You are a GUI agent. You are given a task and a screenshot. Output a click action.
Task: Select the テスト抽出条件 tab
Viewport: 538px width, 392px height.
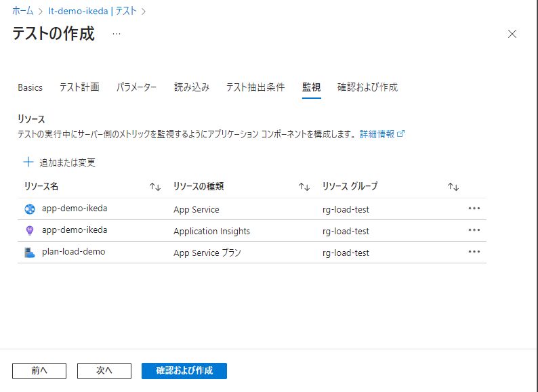pos(255,87)
